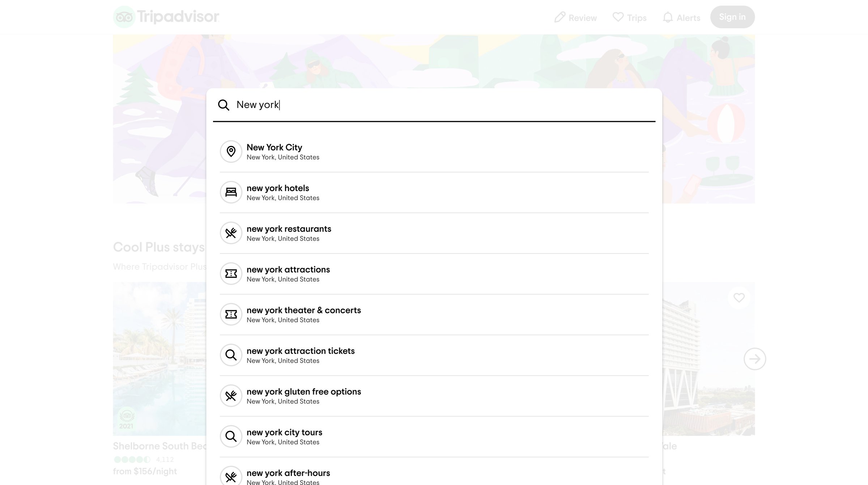Click inside the New york search field
The image size is (868, 485).
coord(445,105)
